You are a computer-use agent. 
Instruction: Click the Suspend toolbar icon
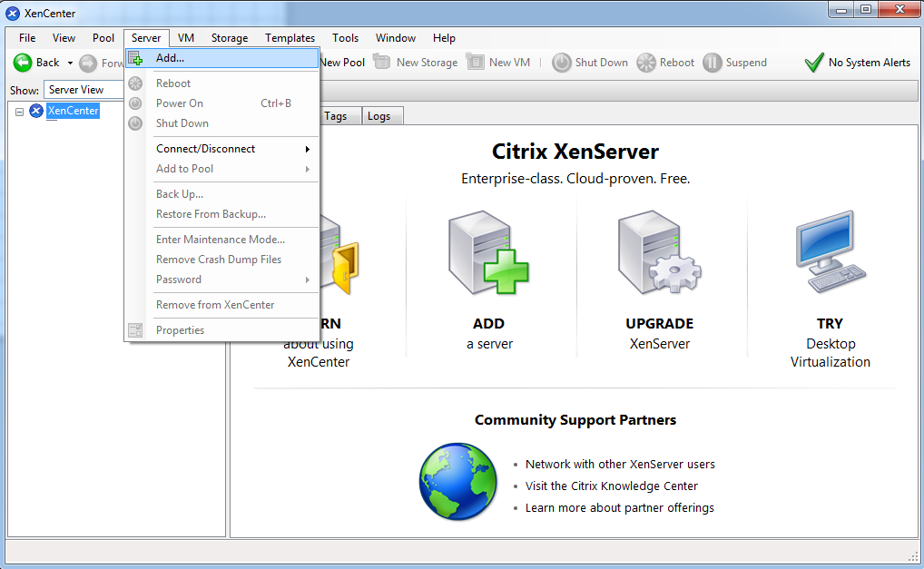pos(713,63)
